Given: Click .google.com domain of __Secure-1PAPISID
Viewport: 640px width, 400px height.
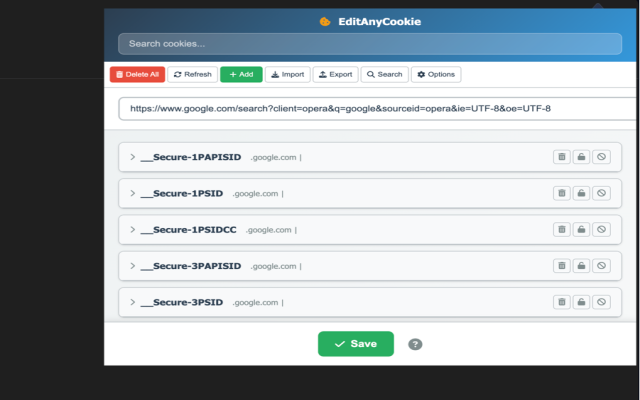Looking at the screenshot, I should [x=273, y=157].
